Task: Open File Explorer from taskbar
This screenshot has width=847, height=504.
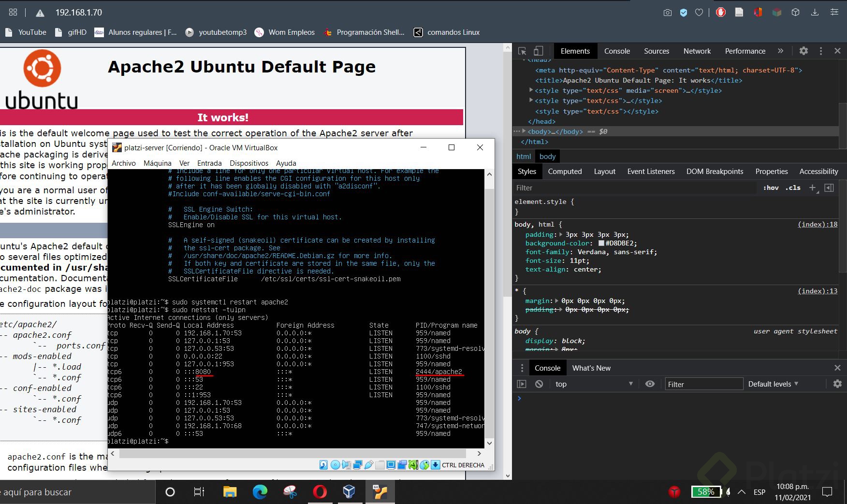Action: [x=230, y=492]
